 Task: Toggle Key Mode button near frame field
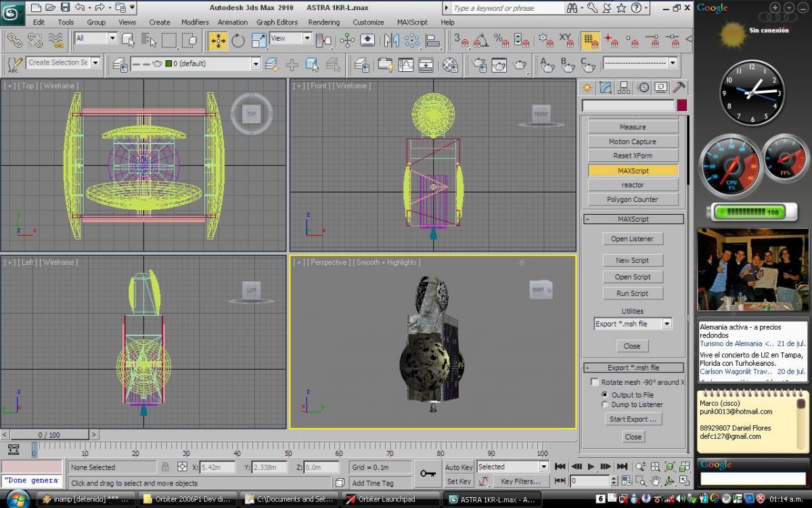point(560,481)
